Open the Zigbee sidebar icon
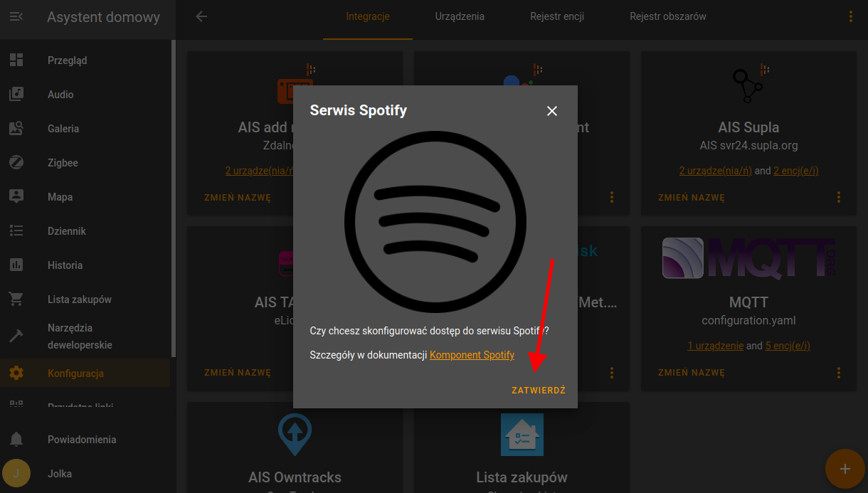This screenshot has height=493, width=868. (16, 163)
